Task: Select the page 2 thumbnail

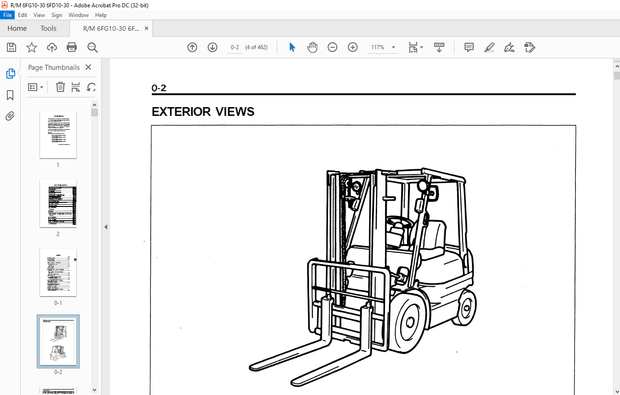Action: point(58,204)
